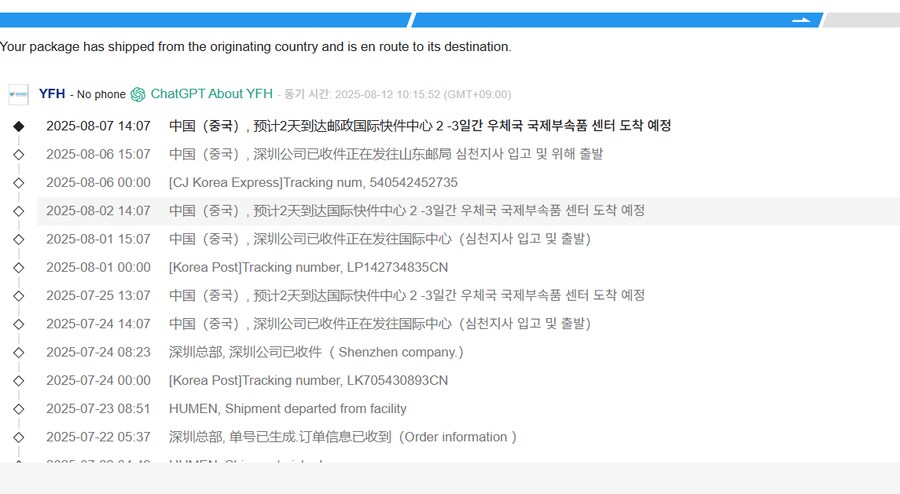Image resolution: width=900 pixels, height=494 pixels.
Task: Select the CJ Korea Express tracking num 540542452735 text
Action: coord(313,182)
